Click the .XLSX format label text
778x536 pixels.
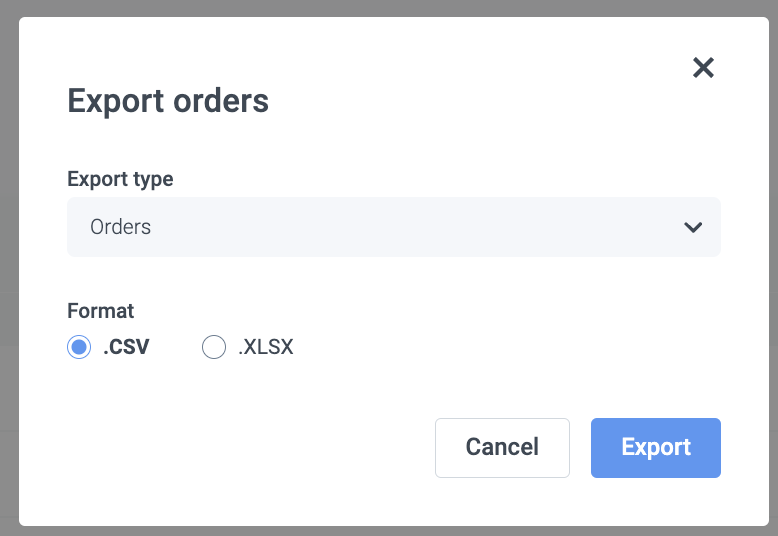tap(265, 348)
